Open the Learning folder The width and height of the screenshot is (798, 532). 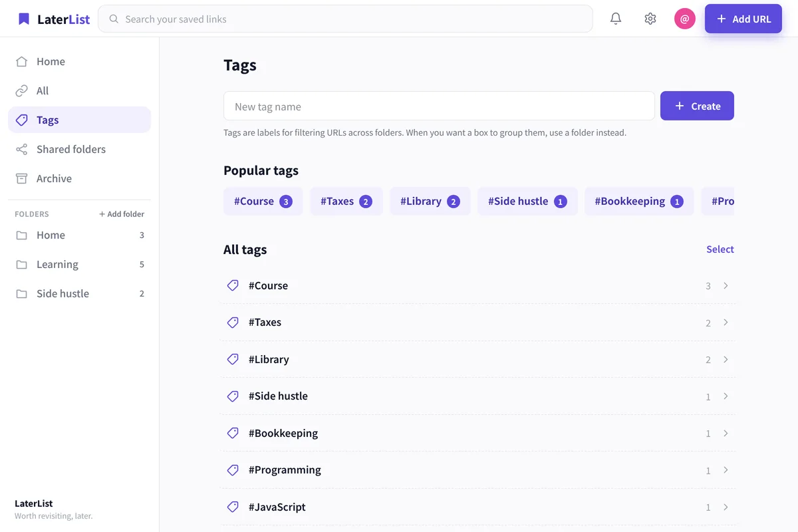79,265
